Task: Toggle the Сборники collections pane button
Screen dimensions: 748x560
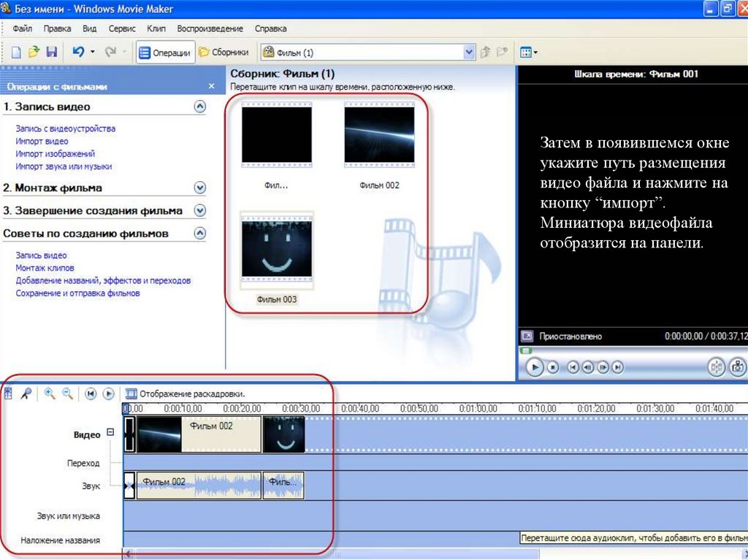Action: [224, 53]
